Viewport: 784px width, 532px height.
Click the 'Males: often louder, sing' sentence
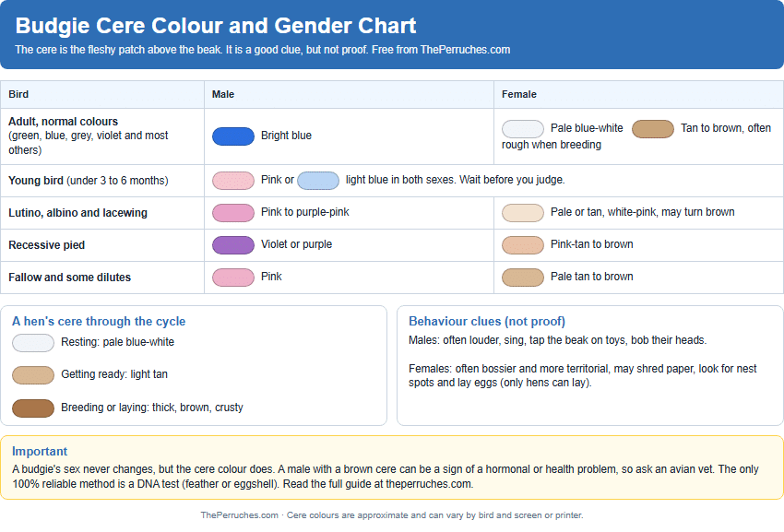[x=557, y=340]
